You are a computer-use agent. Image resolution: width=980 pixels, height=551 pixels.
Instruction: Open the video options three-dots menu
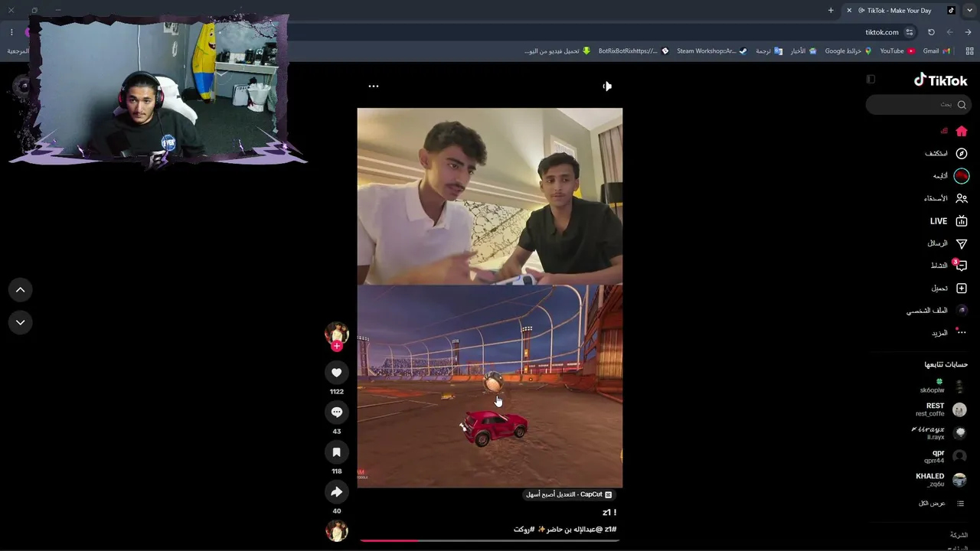374,86
